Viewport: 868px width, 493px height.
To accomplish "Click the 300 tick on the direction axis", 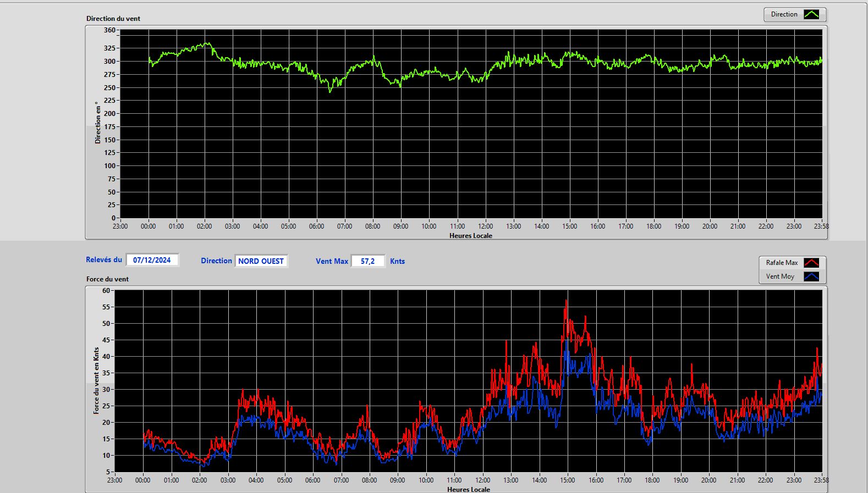I will click(x=109, y=61).
